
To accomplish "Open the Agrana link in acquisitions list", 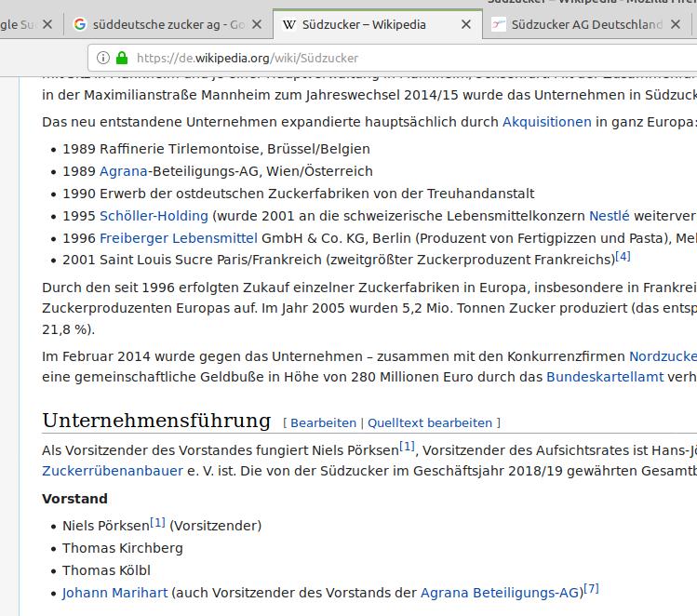I will (x=123, y=171).
